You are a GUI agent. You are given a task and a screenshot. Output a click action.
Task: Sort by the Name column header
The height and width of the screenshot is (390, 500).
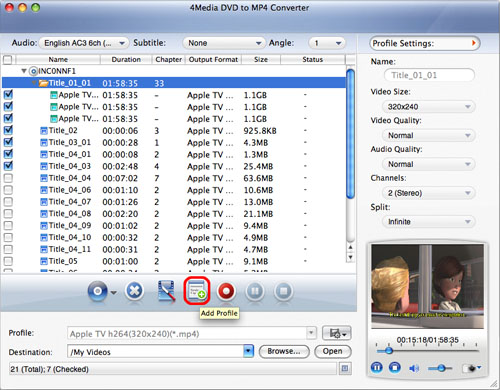(x=58, y=60)
